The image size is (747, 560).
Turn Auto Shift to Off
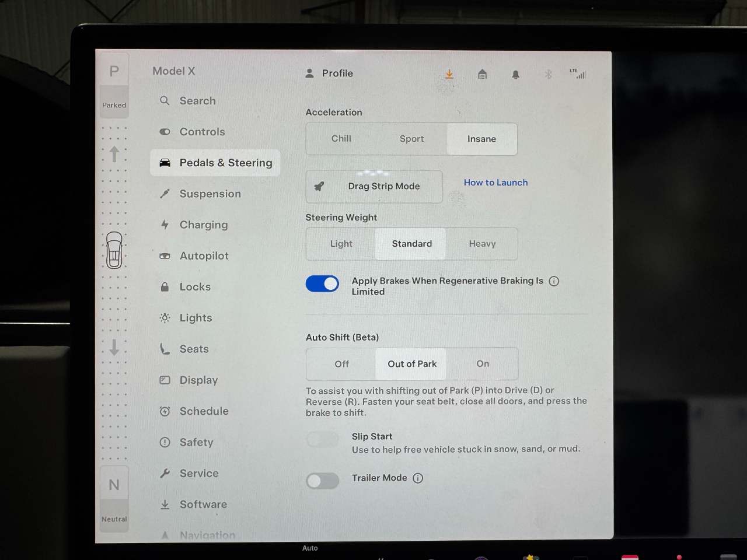[341, 364]
